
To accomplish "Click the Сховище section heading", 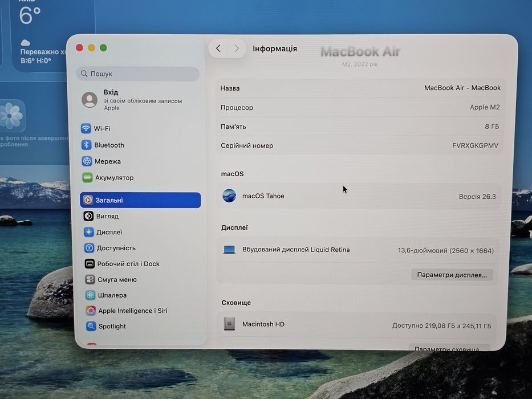I will pyautogui.click(x=236, y=303).
